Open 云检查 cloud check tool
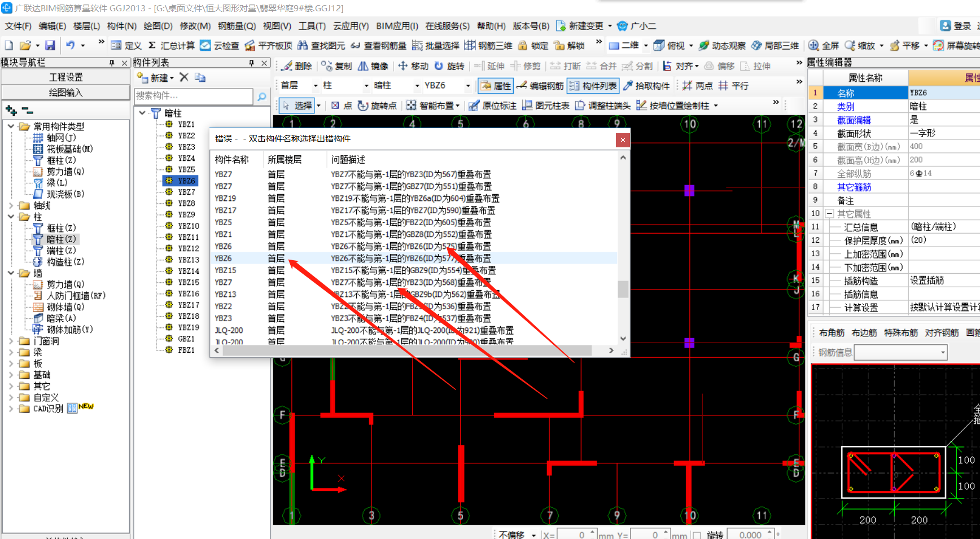The width and height of the screenshot is (980, 539). (220, 46)
